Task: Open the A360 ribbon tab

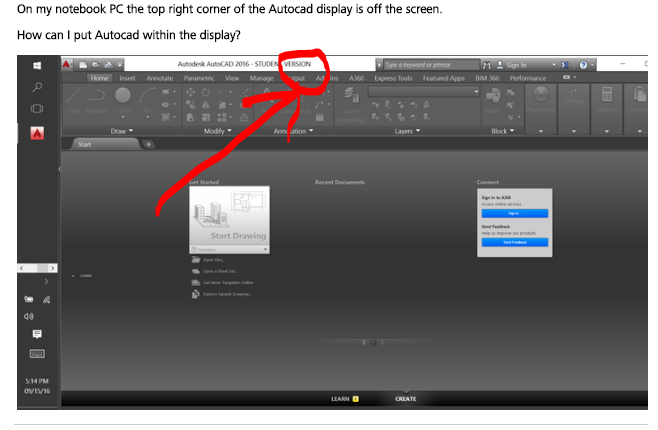Action: point(356,78)
